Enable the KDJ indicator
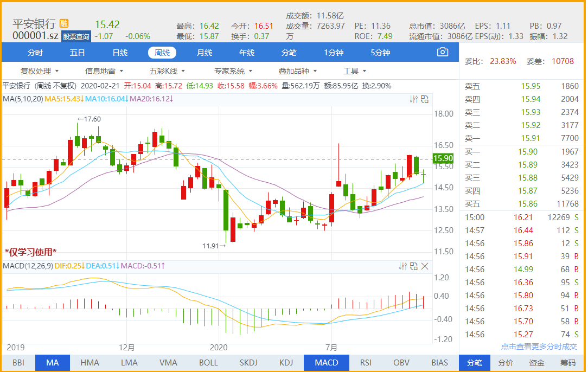 (286, 363)
